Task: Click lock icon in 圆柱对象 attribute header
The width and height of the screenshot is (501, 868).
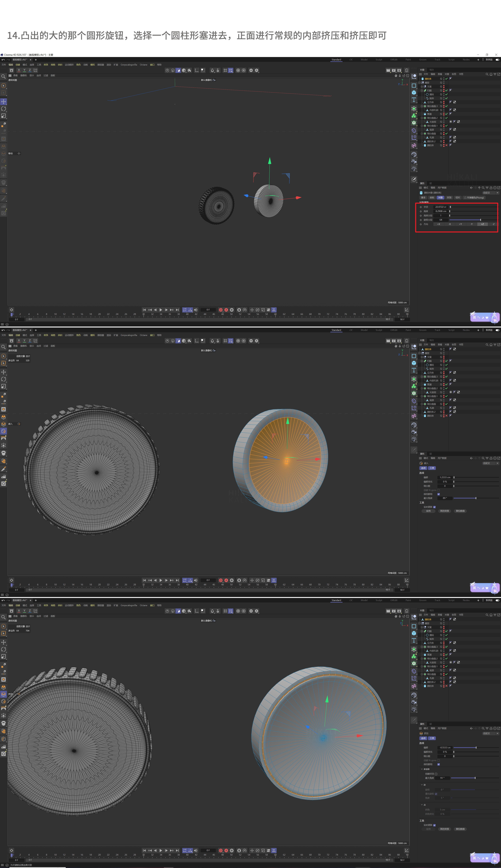Action: coord(491,188)
